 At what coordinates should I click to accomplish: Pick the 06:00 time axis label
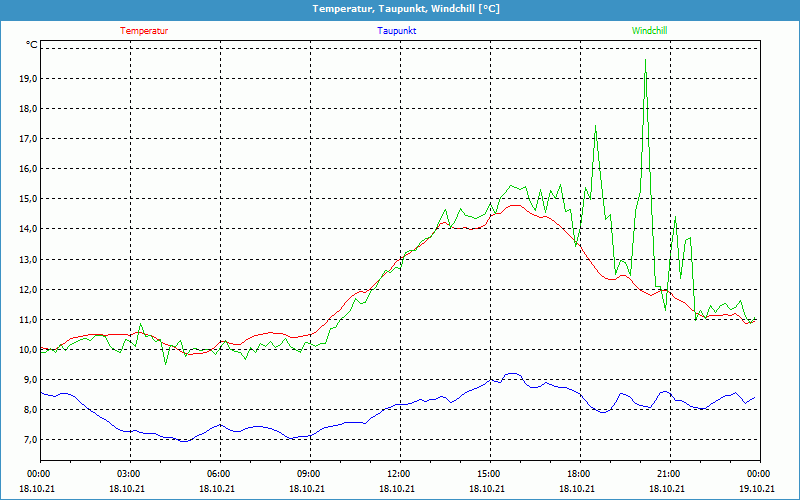tap(218, 474)
